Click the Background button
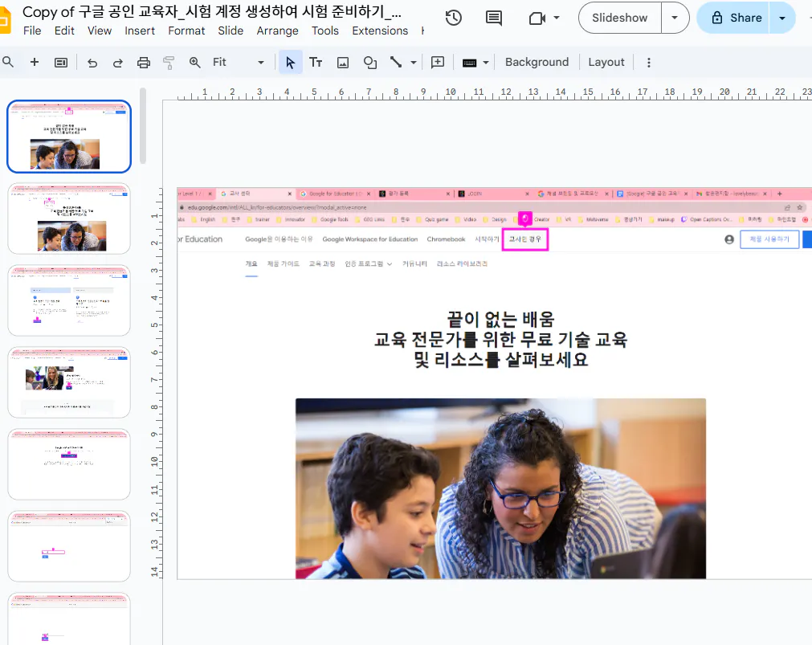Image resolution: width=812 pixels, height=645 pixels. [x=537, y=62]
